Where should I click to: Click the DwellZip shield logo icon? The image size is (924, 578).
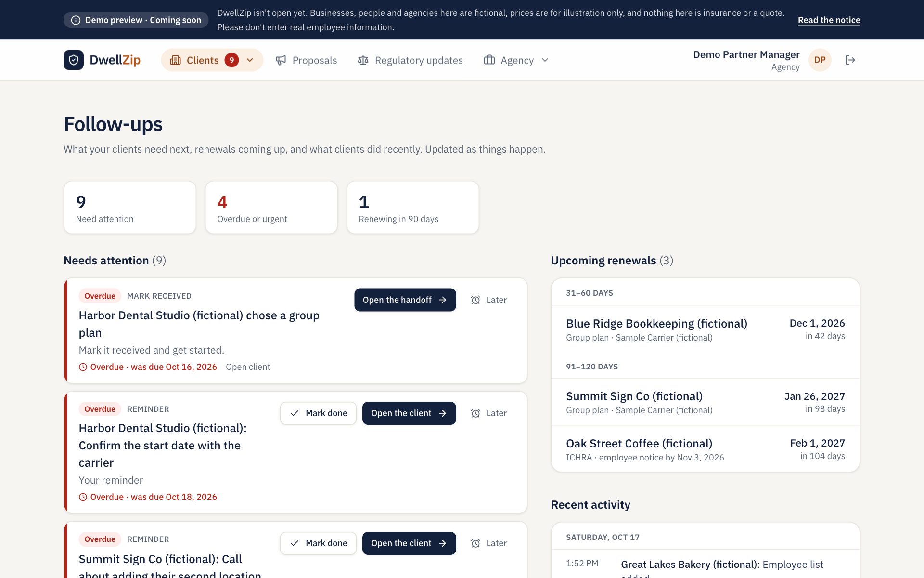tap(74, 60)
